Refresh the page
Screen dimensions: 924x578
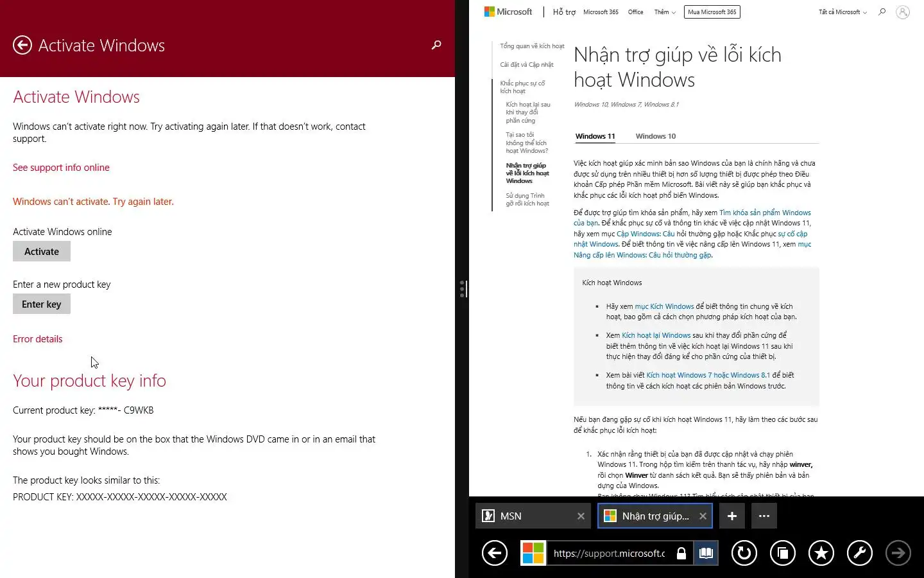pos(744,553)
